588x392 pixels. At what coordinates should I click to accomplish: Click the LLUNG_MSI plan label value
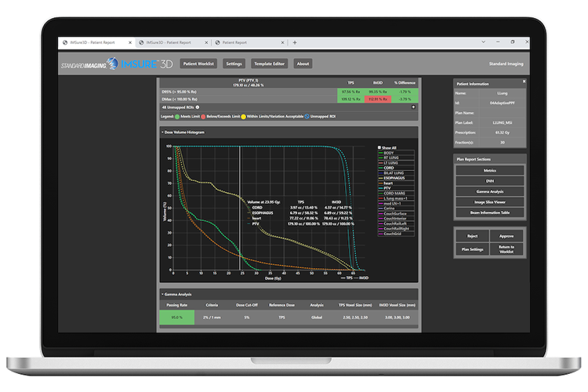502,122
